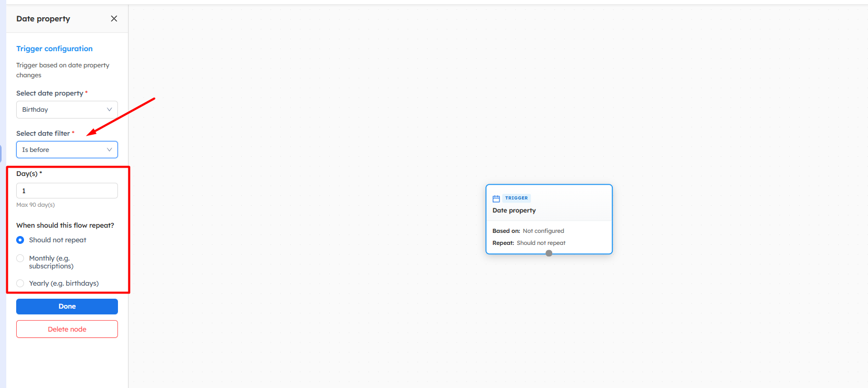Click the Repeat: Should not repeat line in node

coord(529,243)
